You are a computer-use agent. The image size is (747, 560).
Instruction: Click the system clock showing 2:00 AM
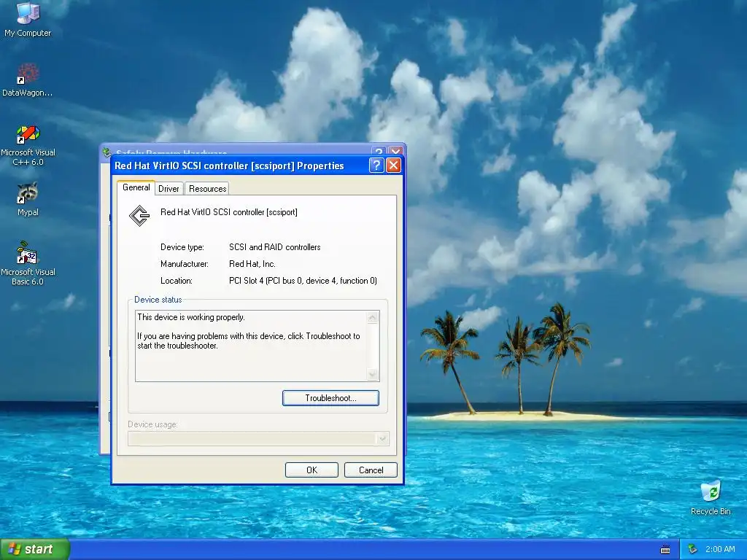pos(720,550)
